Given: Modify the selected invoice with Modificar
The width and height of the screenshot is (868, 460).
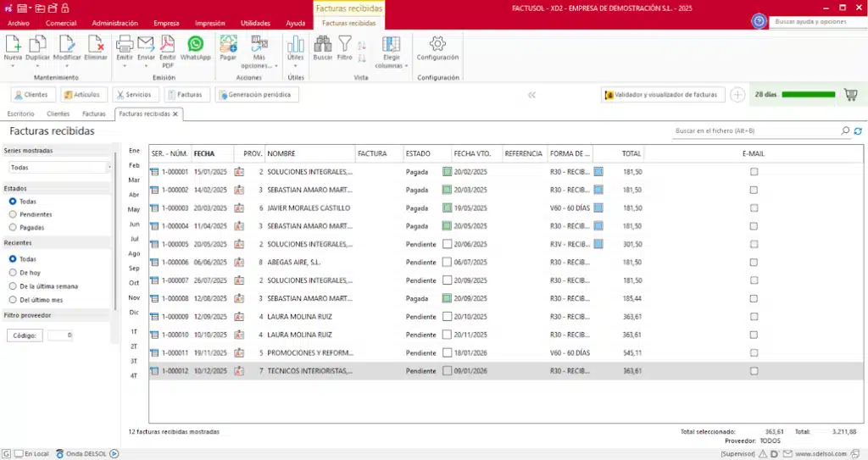Looking at the screenshot, I should point(66,44).
